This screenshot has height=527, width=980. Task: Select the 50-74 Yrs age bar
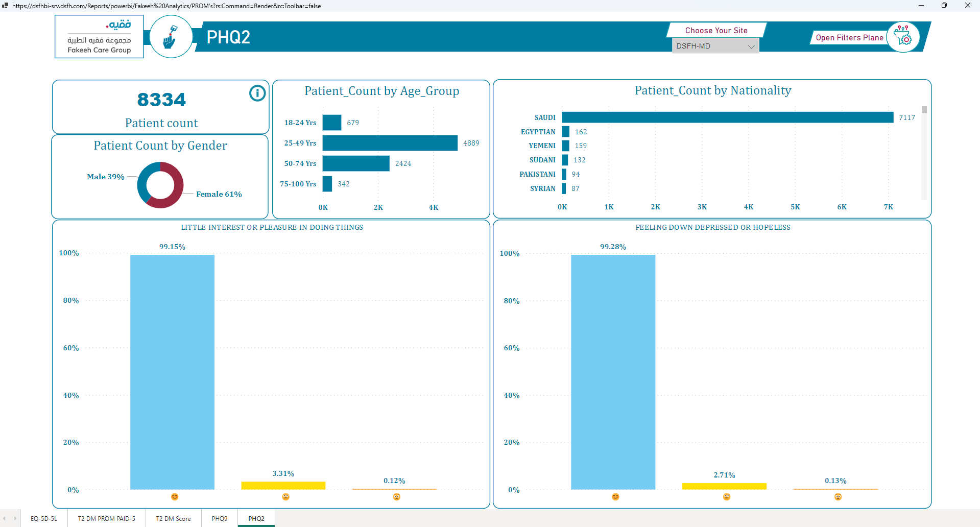click(x=356, y=163)
